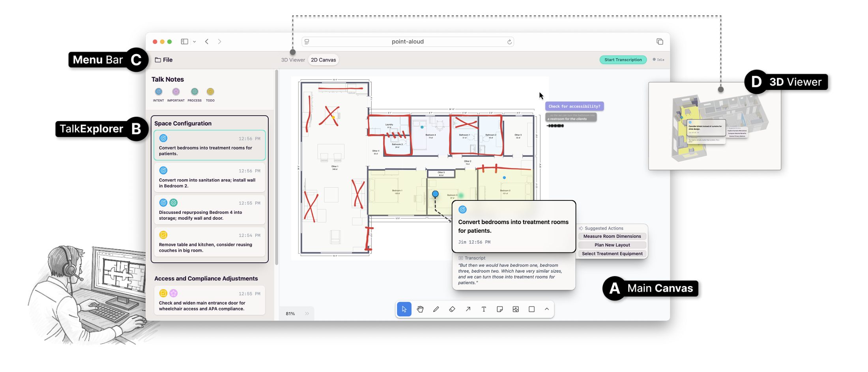The image size is (868, 372).
Task: Select the pointer tool in bottom toolbar
Action: tap(404, 309)
